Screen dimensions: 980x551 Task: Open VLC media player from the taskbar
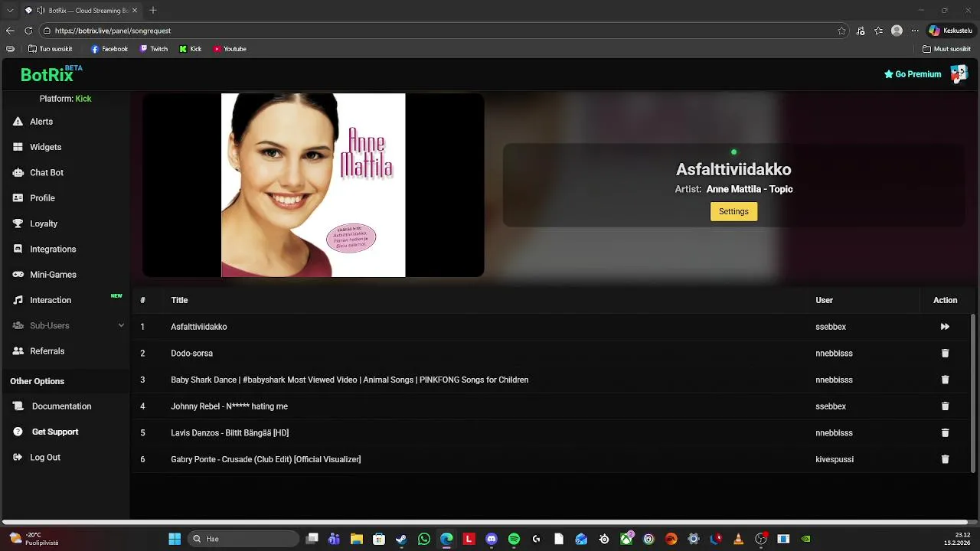[x=738, y=539]
